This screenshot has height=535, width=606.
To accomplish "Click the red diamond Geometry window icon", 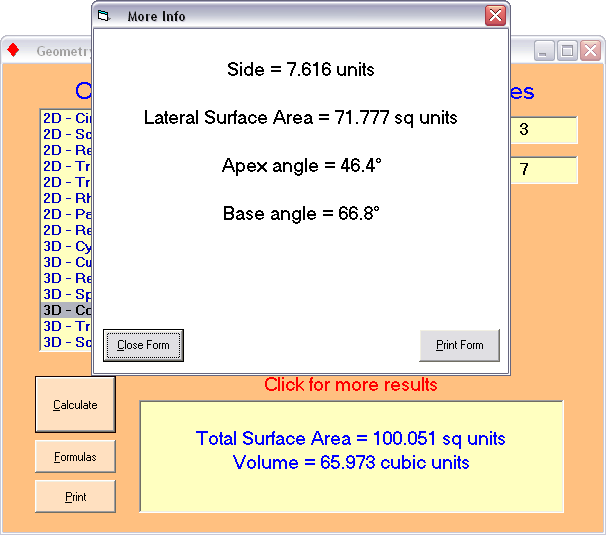I will pos(13,50).
